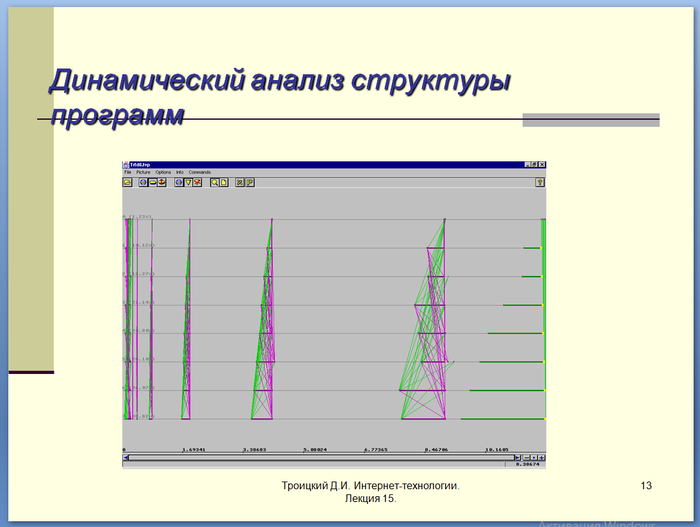Maximize the chart application window
Viewport: 700px width, 527px height.
click(x=534, y=164)
